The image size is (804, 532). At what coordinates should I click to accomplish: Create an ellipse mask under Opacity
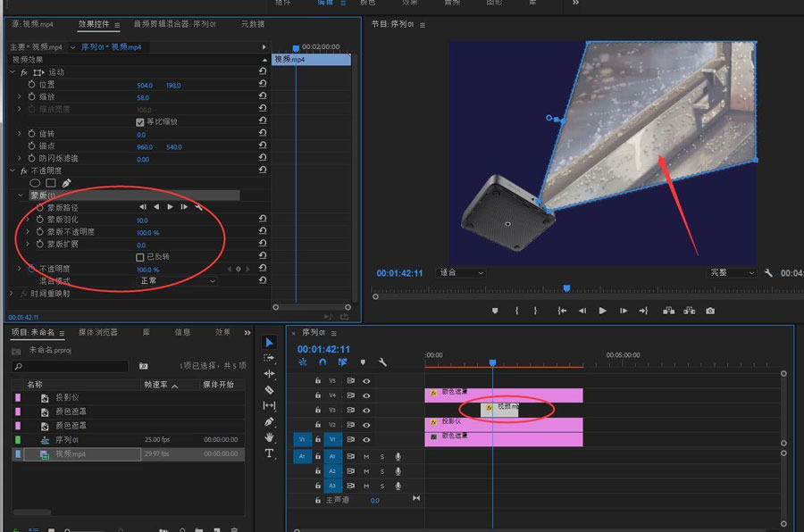coord(36,183)
